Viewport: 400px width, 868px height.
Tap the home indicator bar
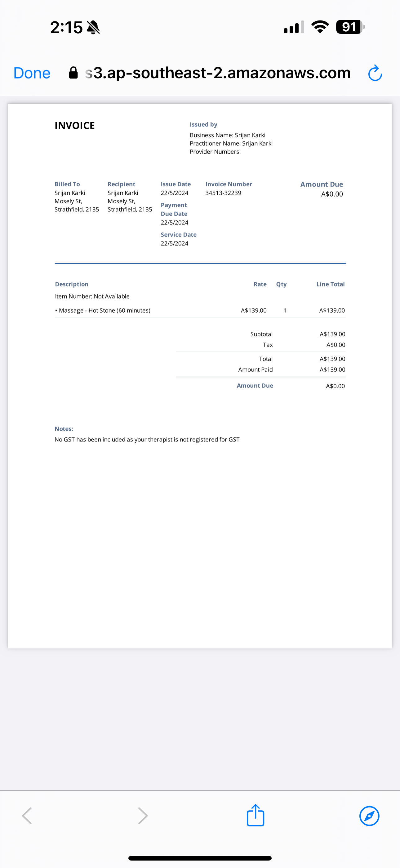(200, 858)
